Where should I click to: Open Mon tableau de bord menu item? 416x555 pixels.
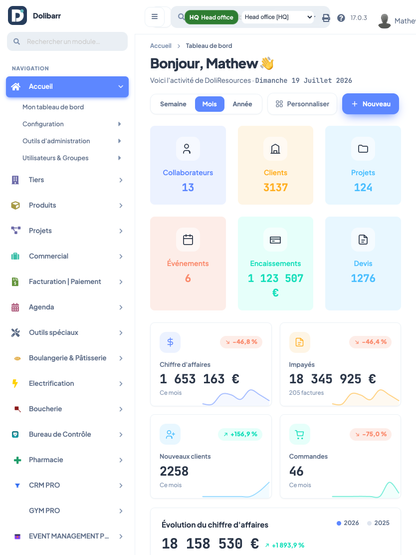[x=53, y=107]
